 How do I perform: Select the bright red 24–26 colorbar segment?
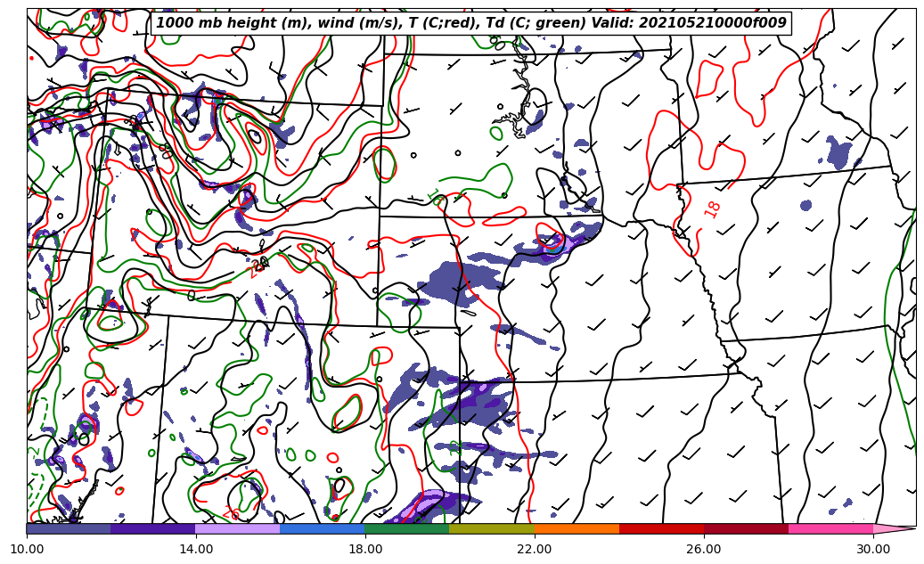[x=662, y=528]
